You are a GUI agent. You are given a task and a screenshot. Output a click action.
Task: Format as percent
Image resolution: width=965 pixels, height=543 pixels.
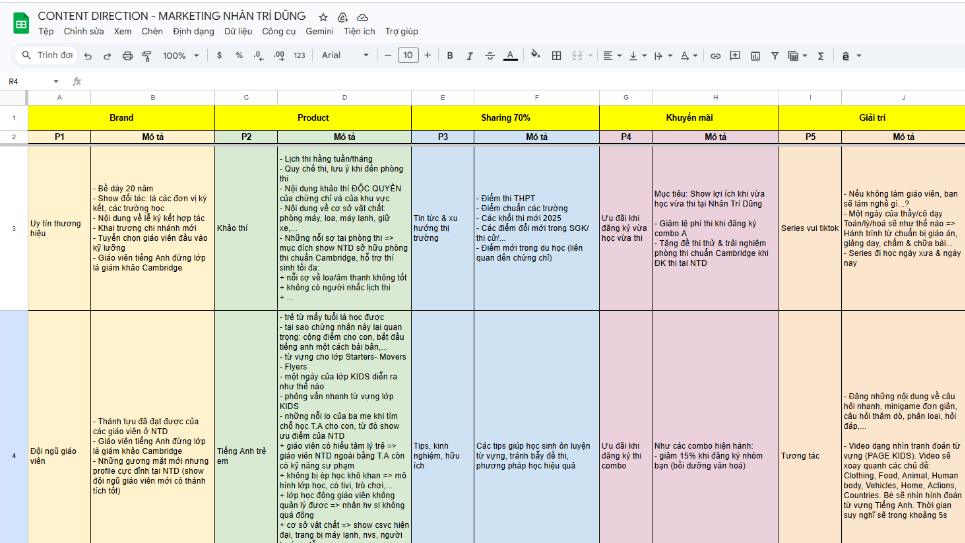239,55
